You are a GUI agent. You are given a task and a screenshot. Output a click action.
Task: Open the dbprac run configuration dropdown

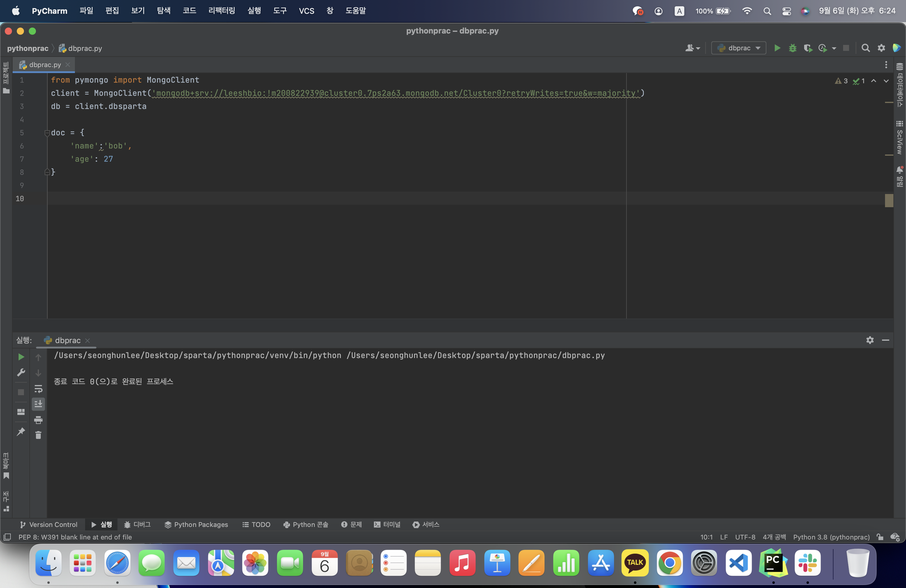tap(739, 48)
